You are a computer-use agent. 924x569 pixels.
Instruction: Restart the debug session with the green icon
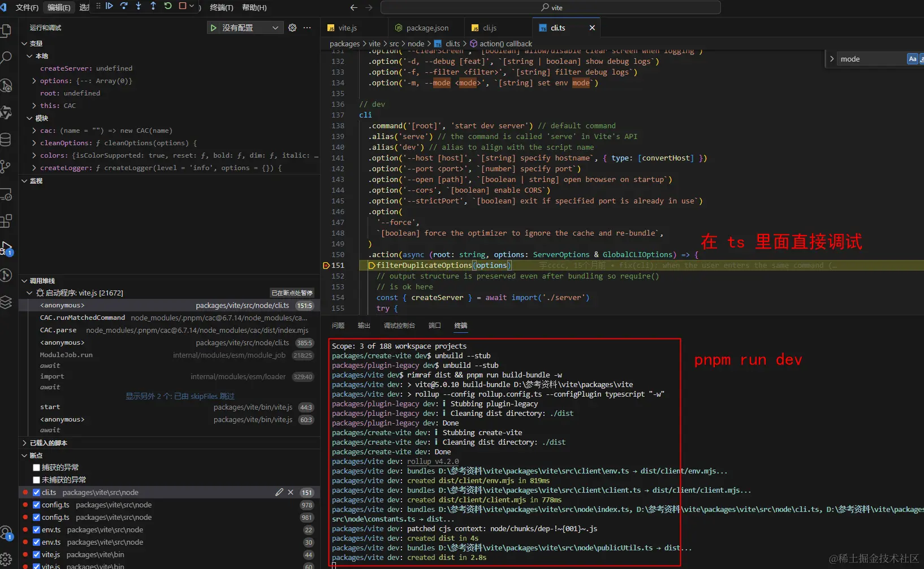168,6
